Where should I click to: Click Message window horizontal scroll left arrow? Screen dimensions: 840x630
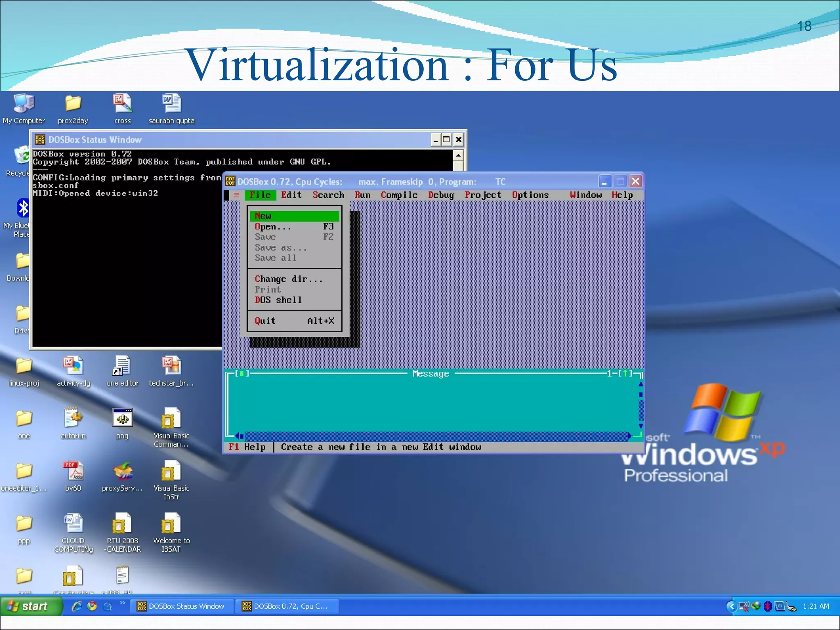pyautogui.click(x=237, y=436)
